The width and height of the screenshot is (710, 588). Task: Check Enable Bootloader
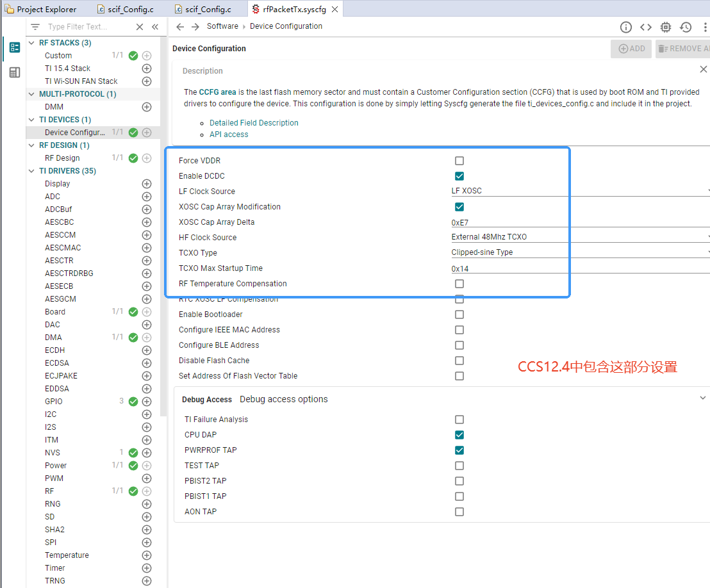pyautogui.click(x=459, y=314)
